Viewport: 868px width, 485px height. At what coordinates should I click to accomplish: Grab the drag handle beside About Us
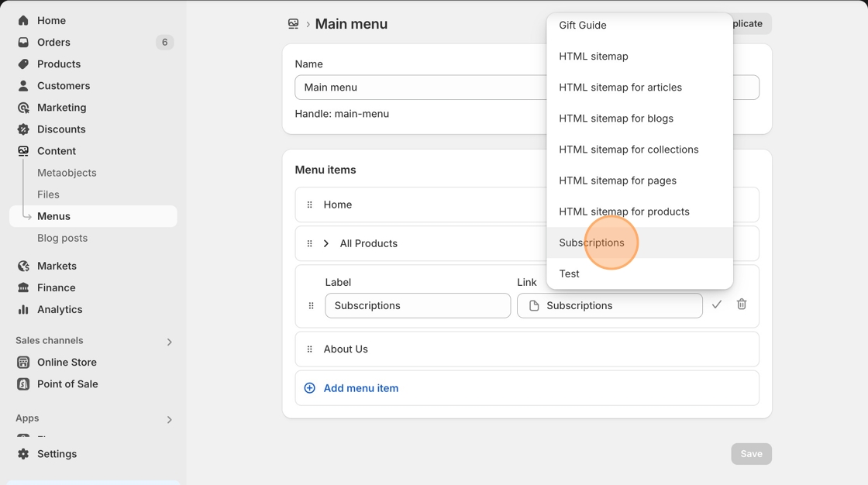(310, 349)
